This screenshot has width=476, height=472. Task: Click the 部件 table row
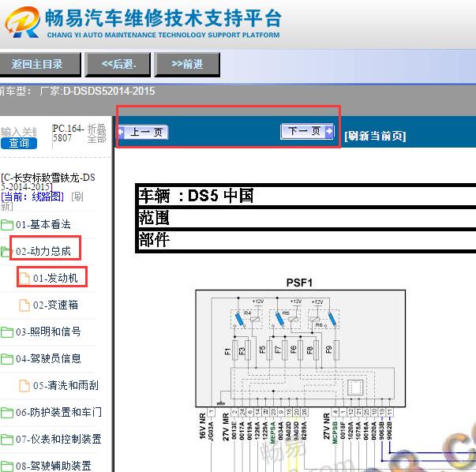click(x=306, y=240)
